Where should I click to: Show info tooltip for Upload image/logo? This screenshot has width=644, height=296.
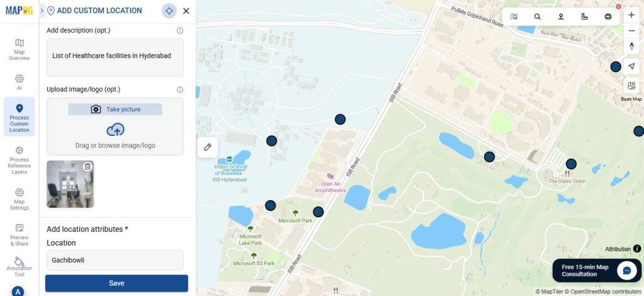pyautogui.click(x=180, y=89)
